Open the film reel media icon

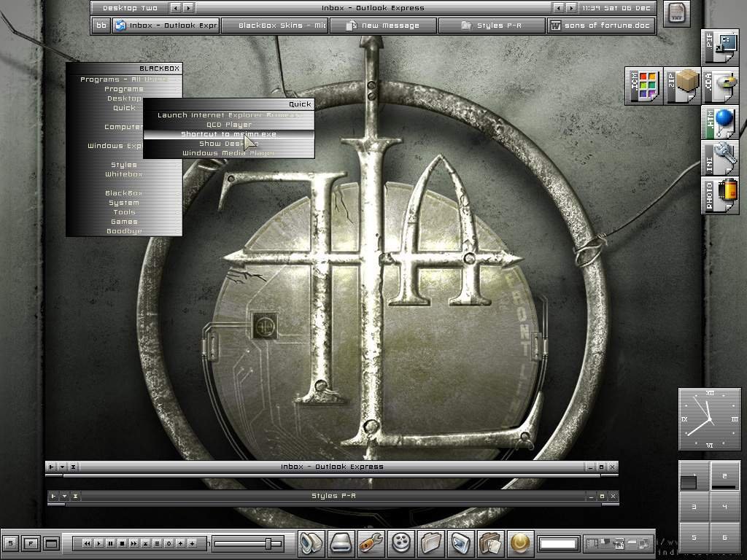point(401,542)
